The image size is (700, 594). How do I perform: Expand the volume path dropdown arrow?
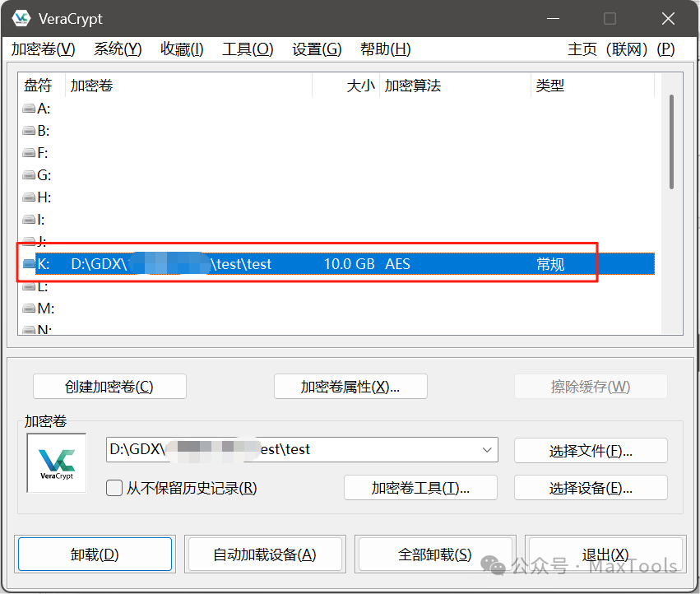(x=487, y=450)
